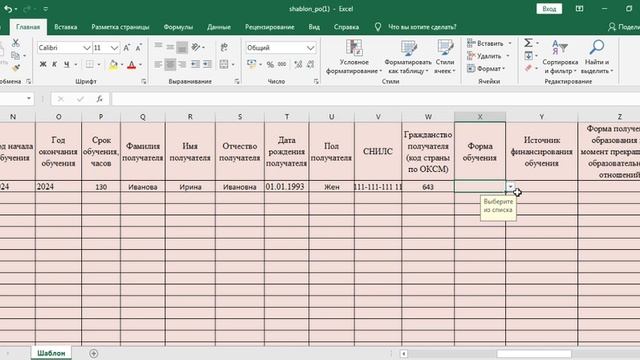Click Удалить cells button
Viewport: 640px width, 360px height.
click(484, 56)
